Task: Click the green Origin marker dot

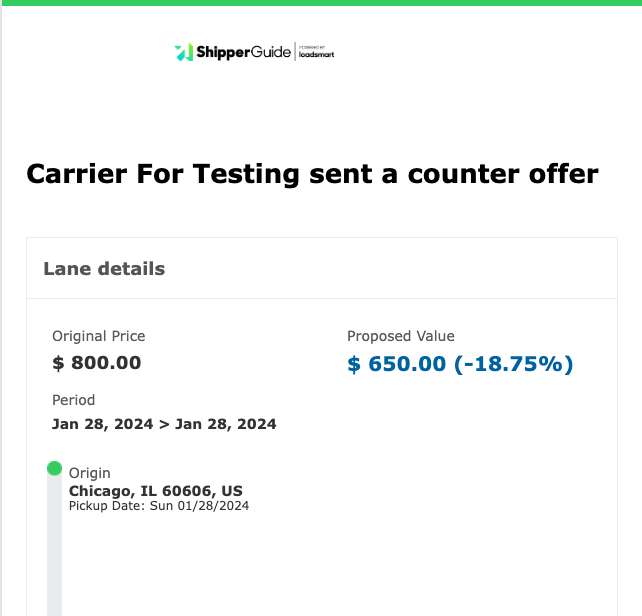Action: [x=54, y=468]
